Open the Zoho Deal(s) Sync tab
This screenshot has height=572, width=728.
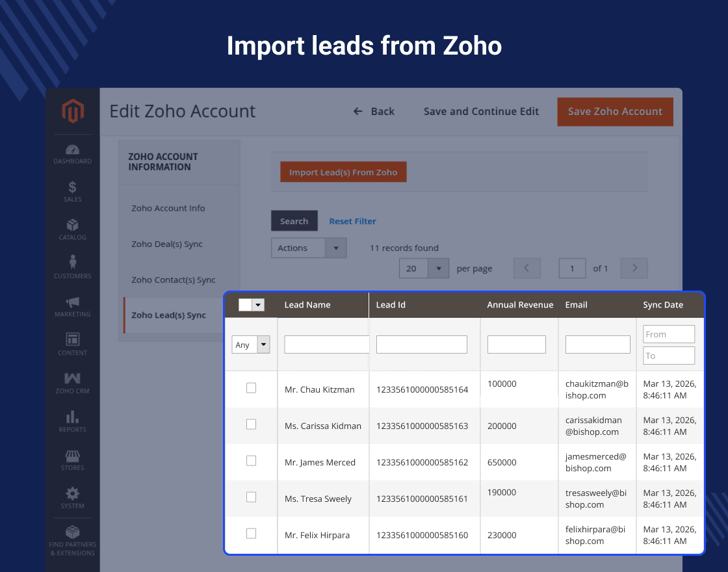pos(167,244)
